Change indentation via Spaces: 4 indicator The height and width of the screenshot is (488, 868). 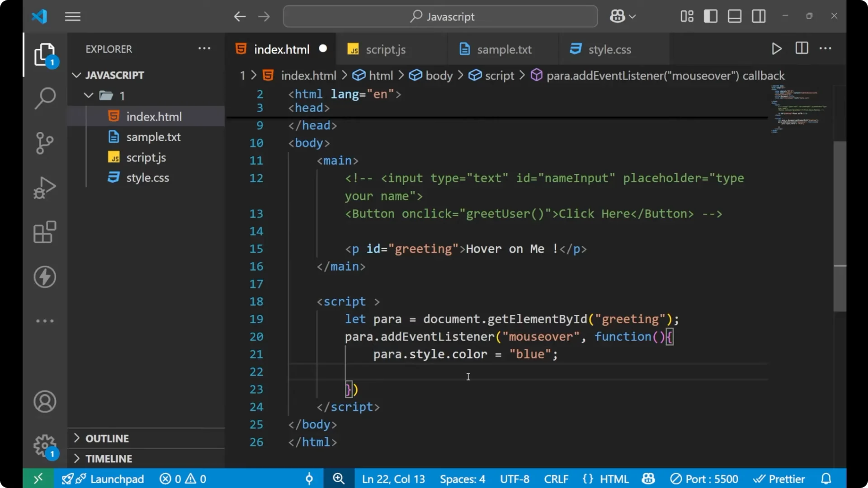pos(462,479)
